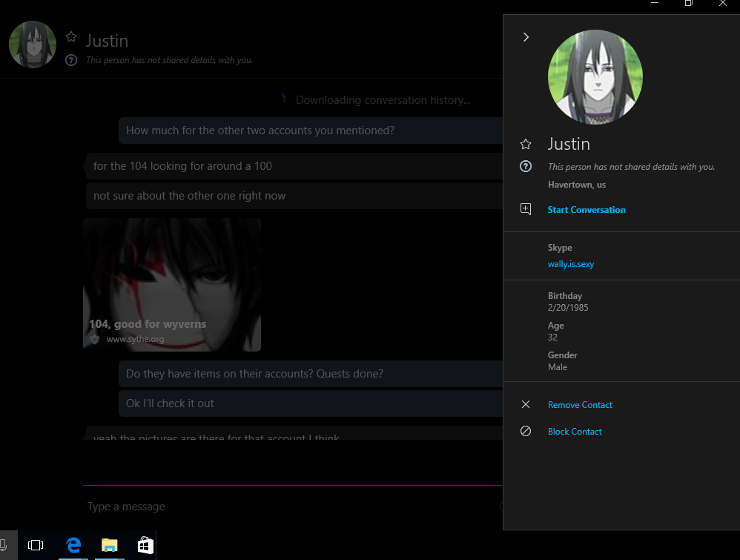
Task: Open Microsoft Edge from the taskbar
Action: click(x=73, y=545)
